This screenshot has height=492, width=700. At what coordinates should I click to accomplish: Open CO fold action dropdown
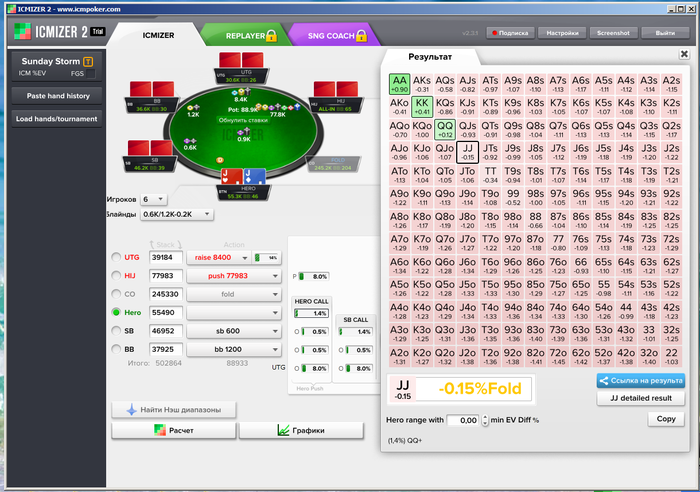tap(233, 294)
